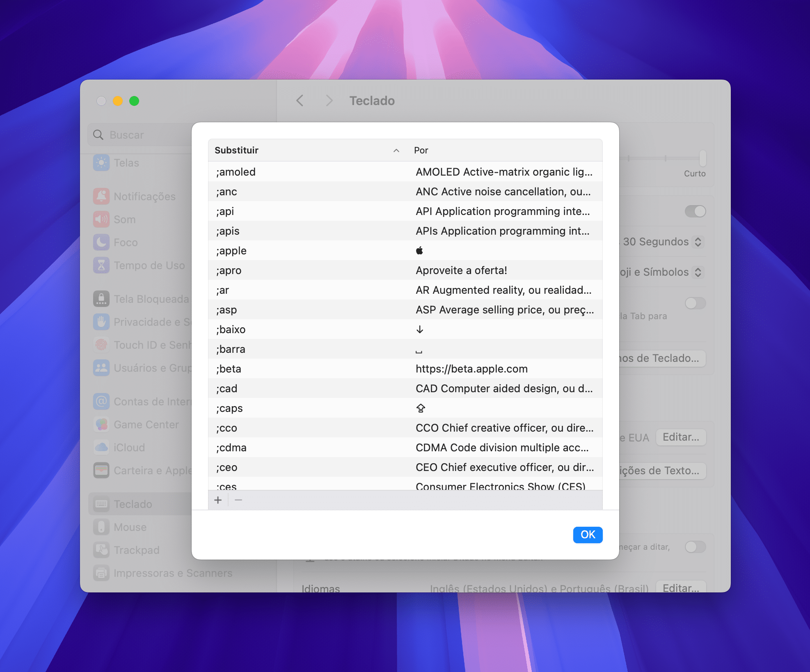
Task: Click 'Aproveite a oferta!' replacement text
Action: click(461, 270)
